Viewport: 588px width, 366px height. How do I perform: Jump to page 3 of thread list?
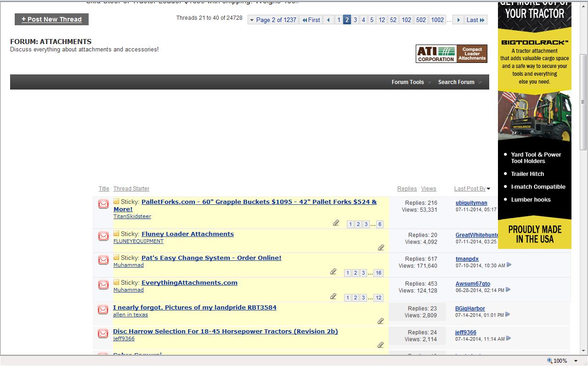tap(355, 20)
